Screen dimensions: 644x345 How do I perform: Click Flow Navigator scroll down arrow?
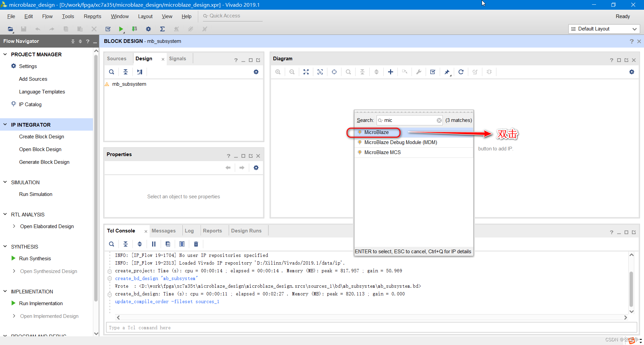pyautogui.click(x=96, y=334)
